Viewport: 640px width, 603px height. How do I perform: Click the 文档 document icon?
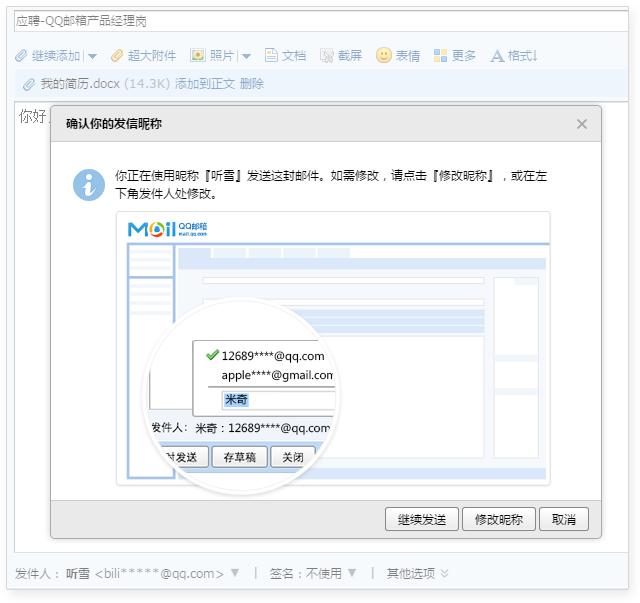tap(271, 55)
